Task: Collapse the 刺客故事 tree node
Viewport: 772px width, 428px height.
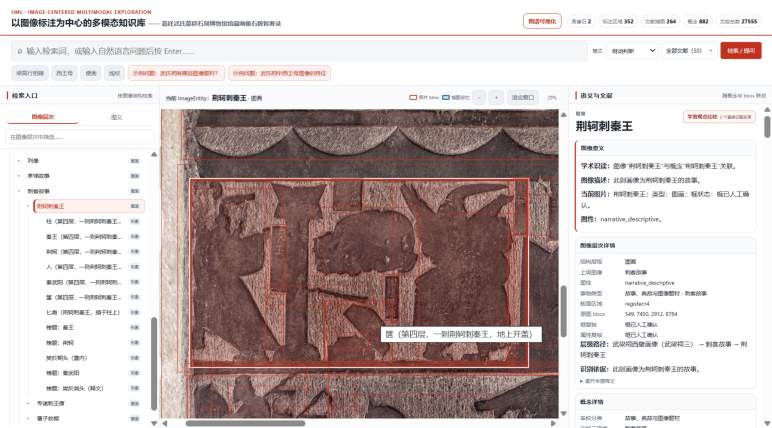Action: (x=19, y=191)
